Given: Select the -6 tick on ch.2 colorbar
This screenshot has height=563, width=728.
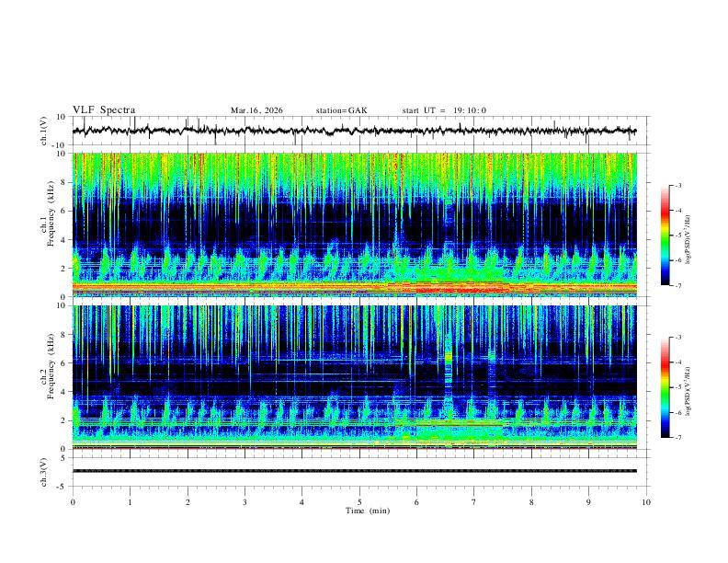Looking at the screenshot, I should coord(677,412).
